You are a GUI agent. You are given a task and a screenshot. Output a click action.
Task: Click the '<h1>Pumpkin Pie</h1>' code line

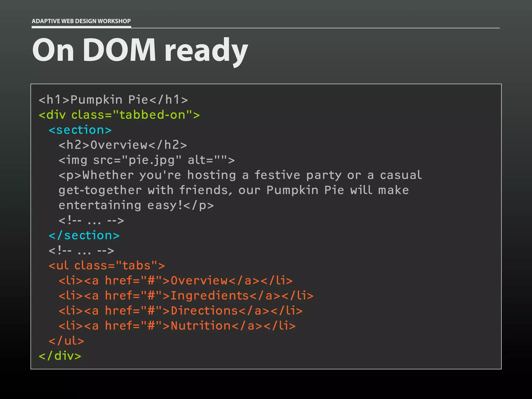[113, 100]
